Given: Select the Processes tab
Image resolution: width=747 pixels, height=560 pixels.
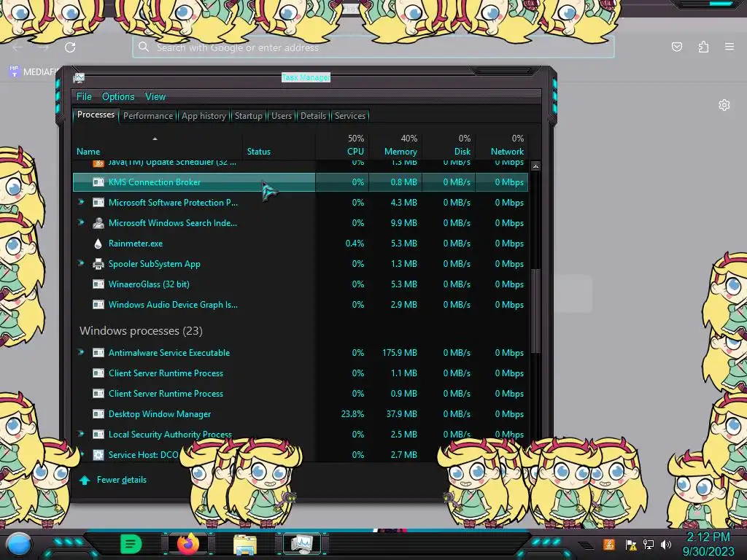Looking at the screenshot, I should click(x=96, y=114).
